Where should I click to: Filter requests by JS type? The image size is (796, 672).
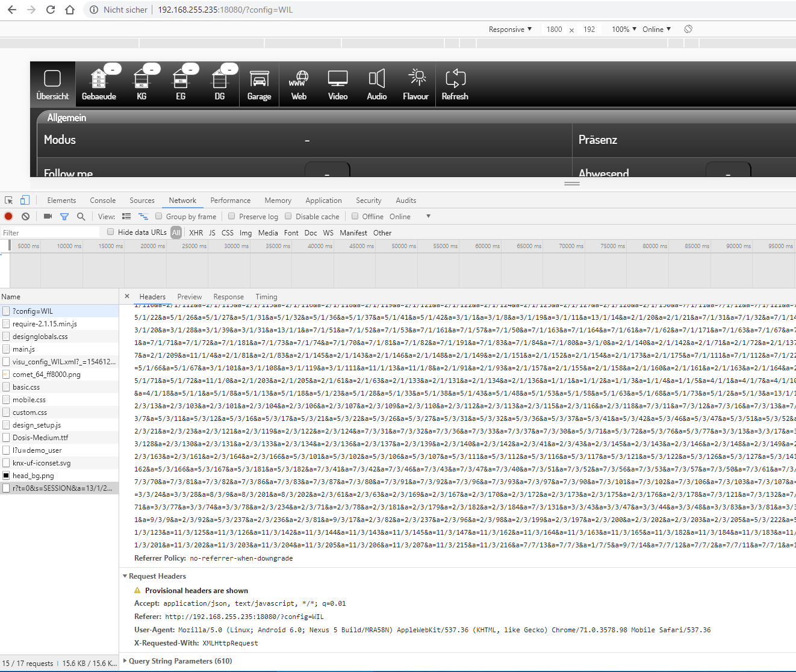212,232
